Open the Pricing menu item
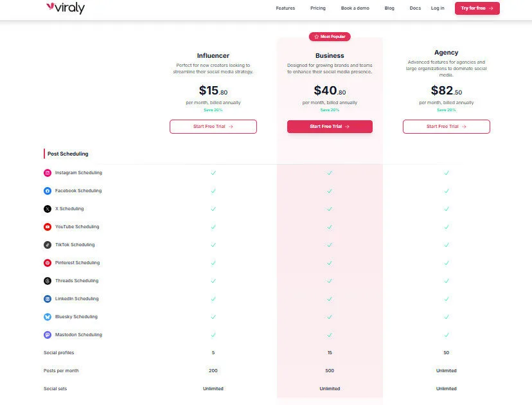Image resolution: width=532 pixels, height=405 pixels. click(x=318, y=8)
